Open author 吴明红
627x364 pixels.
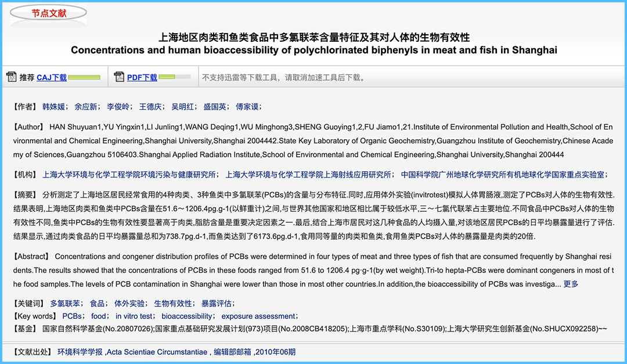[x=183, y=107]
